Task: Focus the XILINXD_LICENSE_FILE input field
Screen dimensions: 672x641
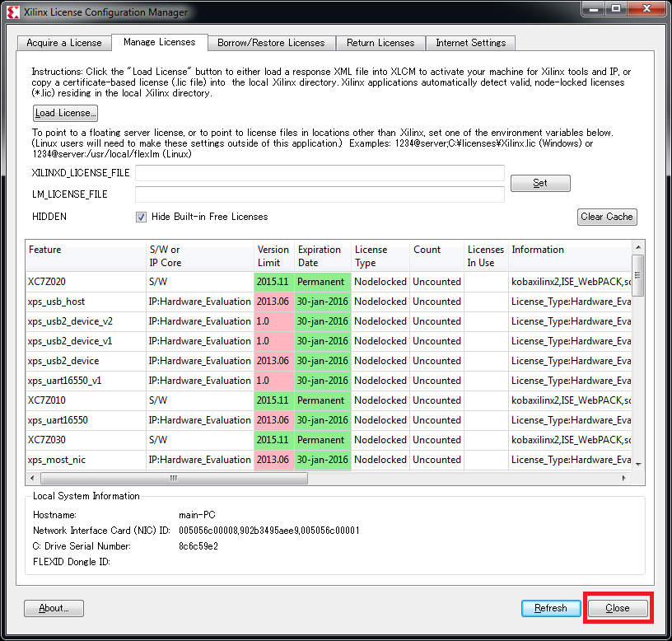Action: 320,173
